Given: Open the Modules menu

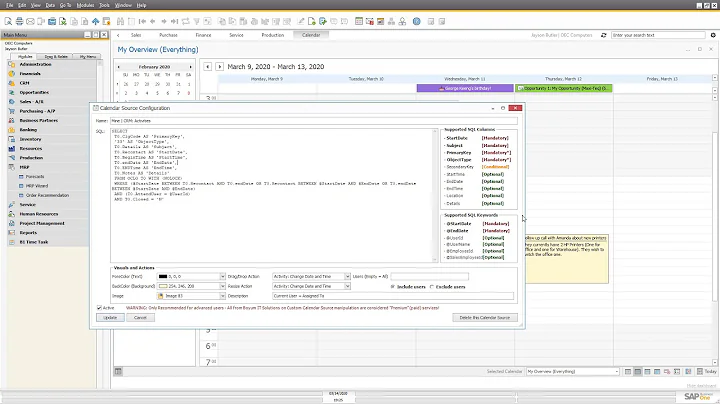Looking at the screenshot, I should tap(85, 5).
